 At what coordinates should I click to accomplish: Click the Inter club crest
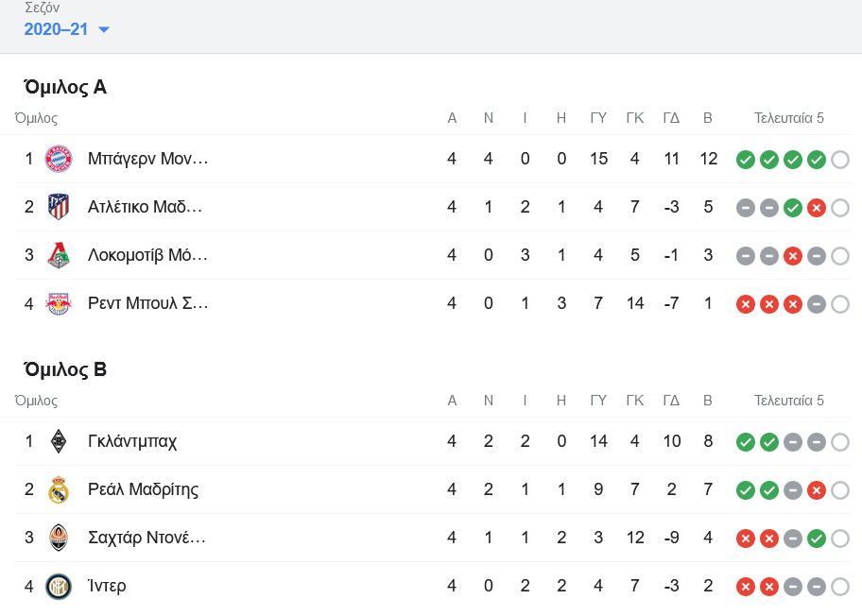pos(59,586)
